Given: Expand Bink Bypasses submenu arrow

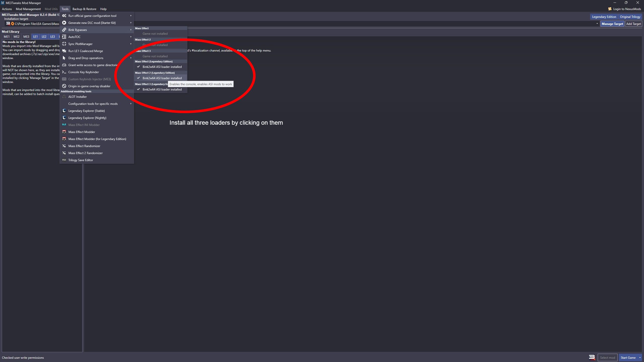Looking at the screenshot, I should 131,30.
